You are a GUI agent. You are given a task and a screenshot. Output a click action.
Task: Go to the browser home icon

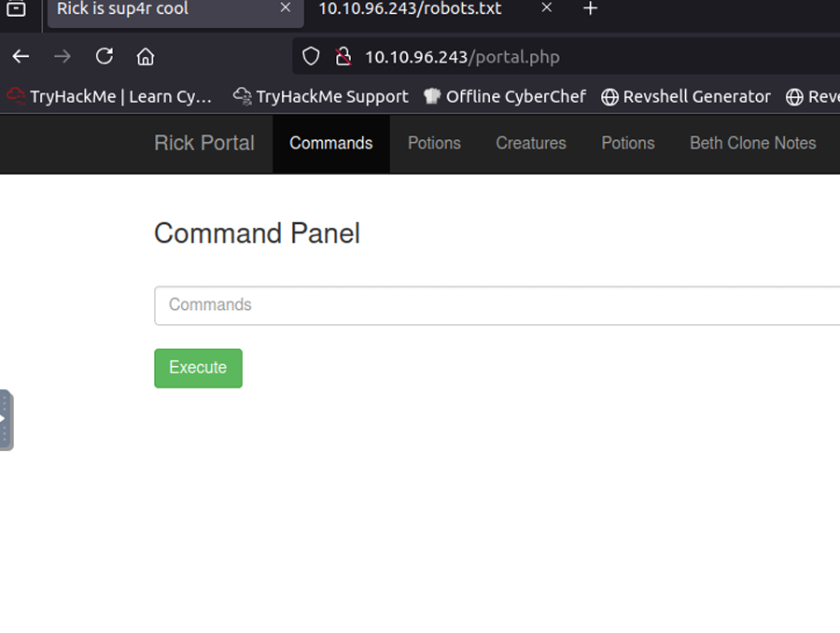146,57
